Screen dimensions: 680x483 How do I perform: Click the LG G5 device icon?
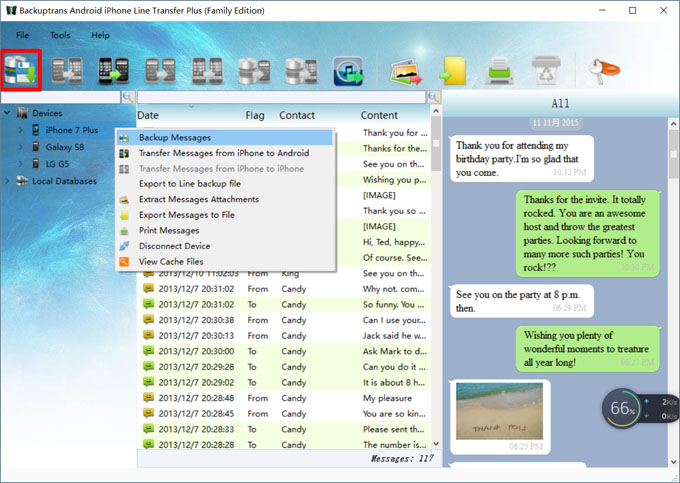36,163
